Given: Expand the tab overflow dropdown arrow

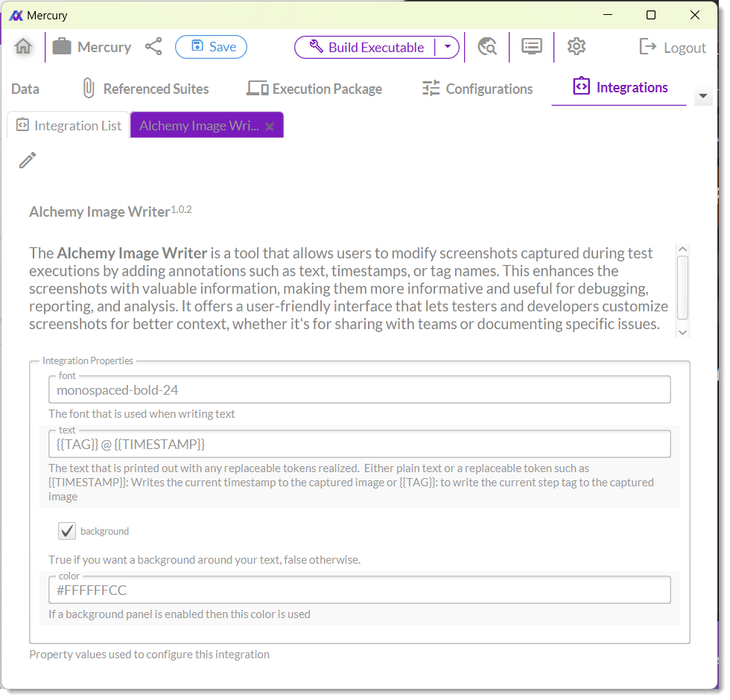Looking at the screenshot, I should point(703,96).
